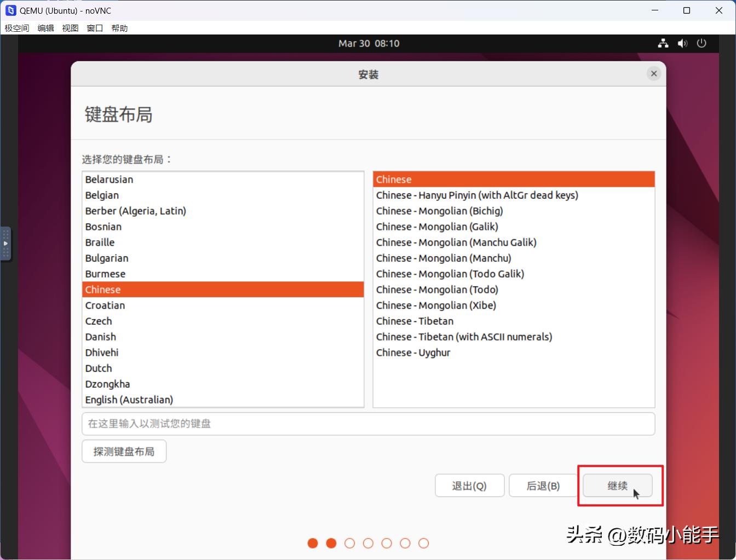Select Czech keyboard layout

click(x=223, y=321)
